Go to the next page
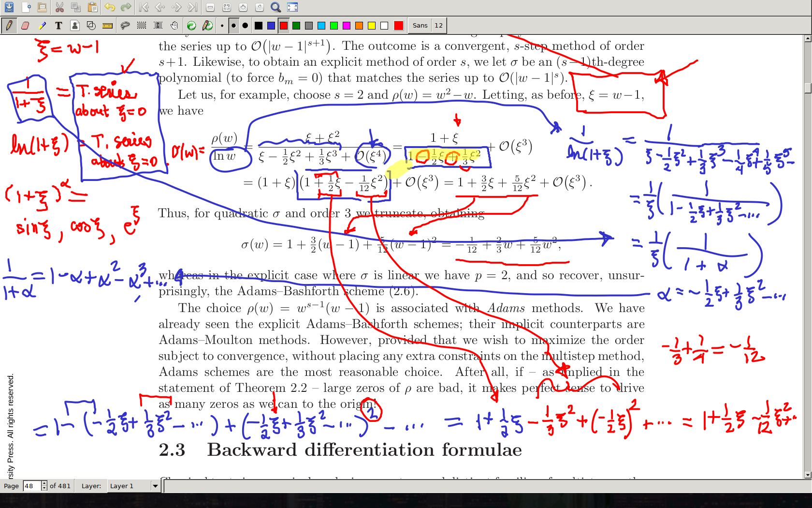Viewport: 812px width, 508px height. tap(176, 7)
